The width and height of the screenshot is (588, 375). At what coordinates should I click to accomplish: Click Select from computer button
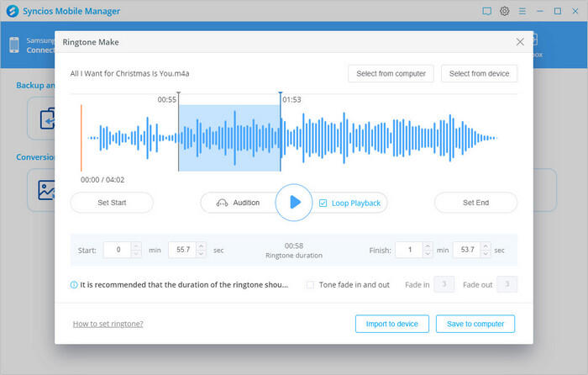(391, 74)
